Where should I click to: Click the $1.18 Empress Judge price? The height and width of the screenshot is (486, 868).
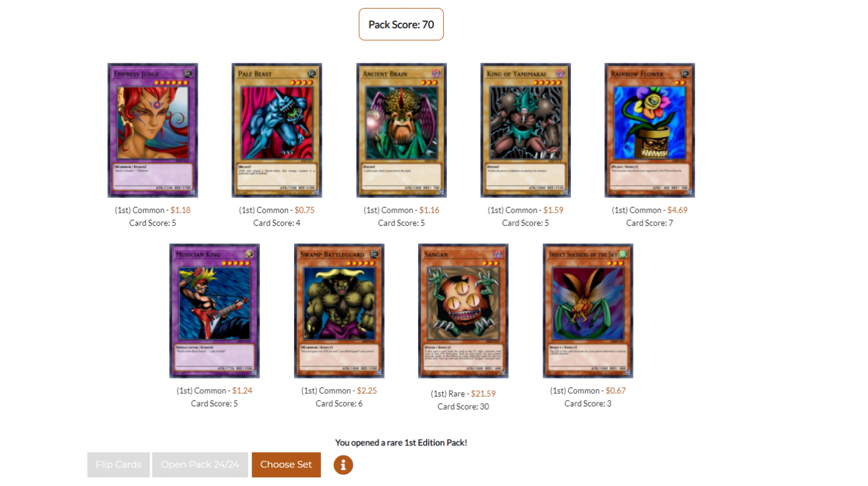[180, 210]
